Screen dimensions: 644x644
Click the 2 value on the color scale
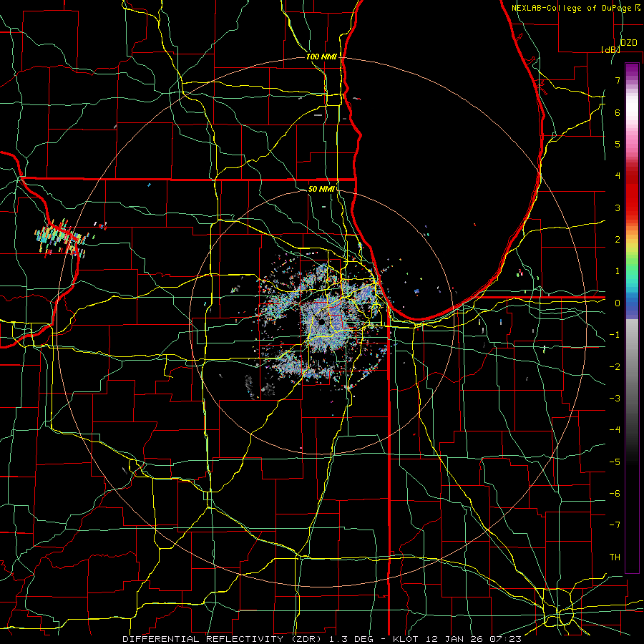point(618,240)
